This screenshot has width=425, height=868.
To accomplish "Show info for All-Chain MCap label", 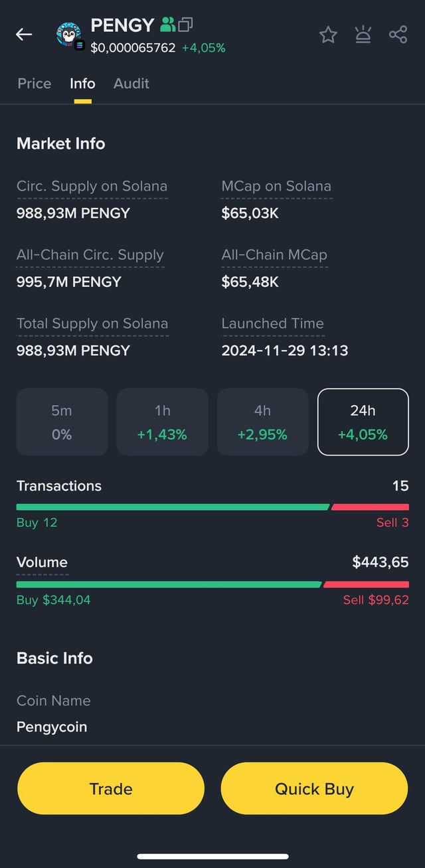I will click(274, 255).
